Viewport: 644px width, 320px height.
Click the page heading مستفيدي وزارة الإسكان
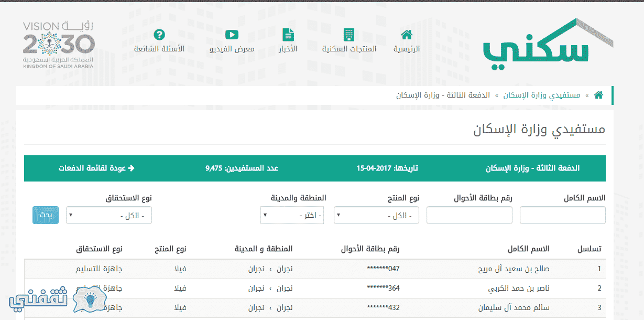(x=539, y=130)
